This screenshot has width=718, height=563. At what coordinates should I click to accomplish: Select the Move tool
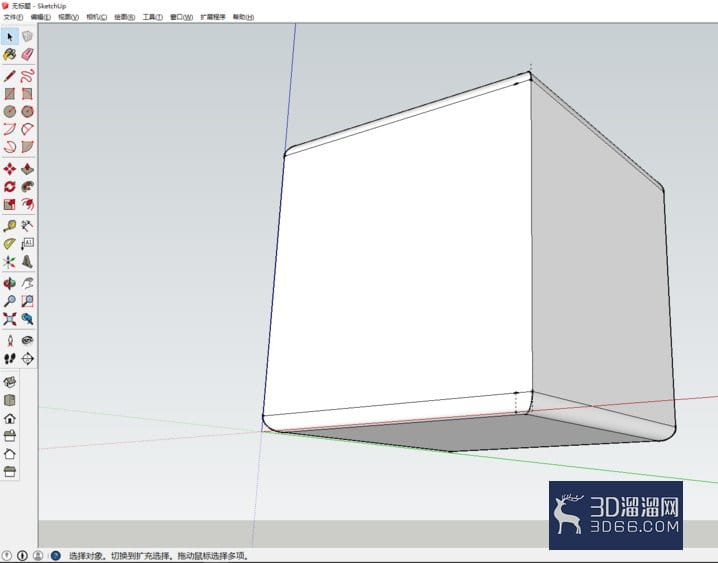(x=10, y=169)
